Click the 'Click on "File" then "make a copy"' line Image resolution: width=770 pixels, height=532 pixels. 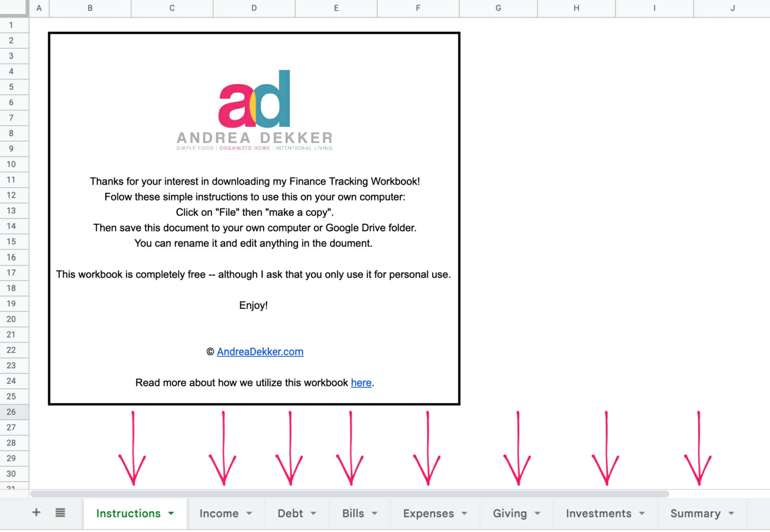[255, 212]
